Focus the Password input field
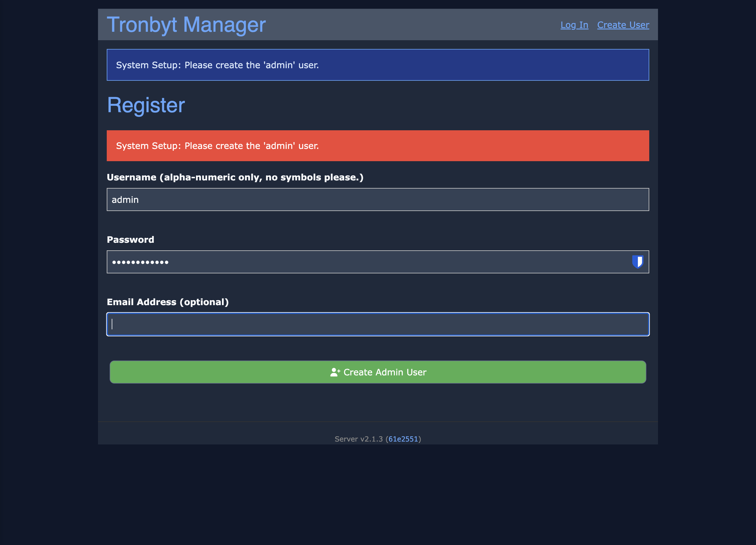The height and width of the screenshot is (545, 756). click(378, 262)
